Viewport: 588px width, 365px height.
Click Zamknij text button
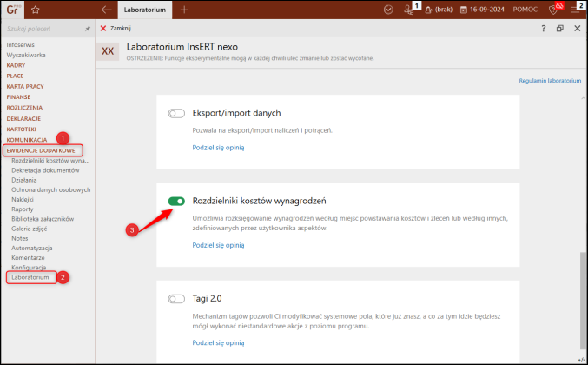point(121,28)
